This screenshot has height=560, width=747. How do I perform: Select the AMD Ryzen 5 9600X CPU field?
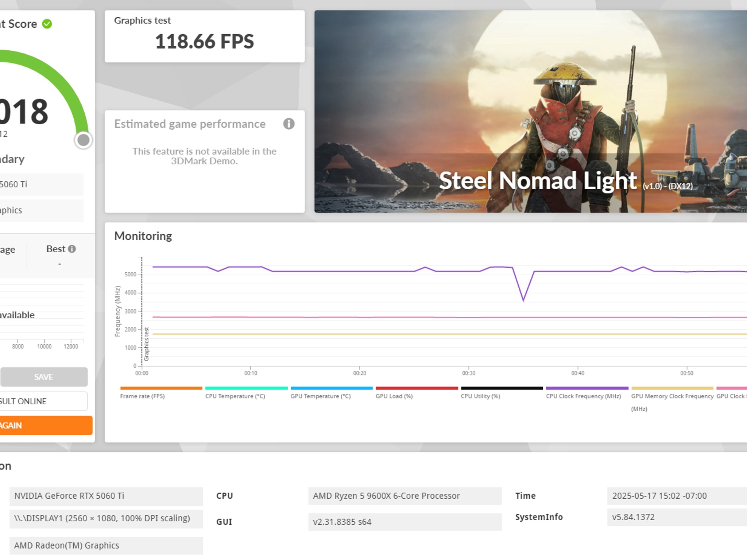(405, 496)
